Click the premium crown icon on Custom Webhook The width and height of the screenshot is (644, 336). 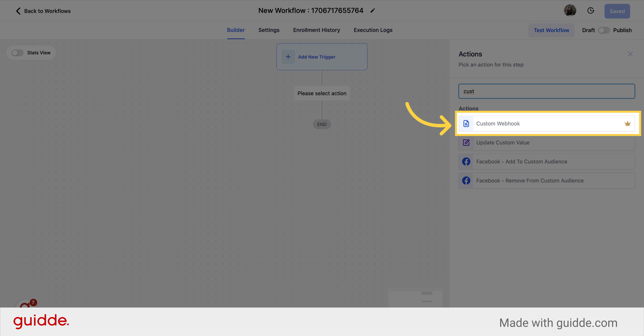(x=627, y=124)
